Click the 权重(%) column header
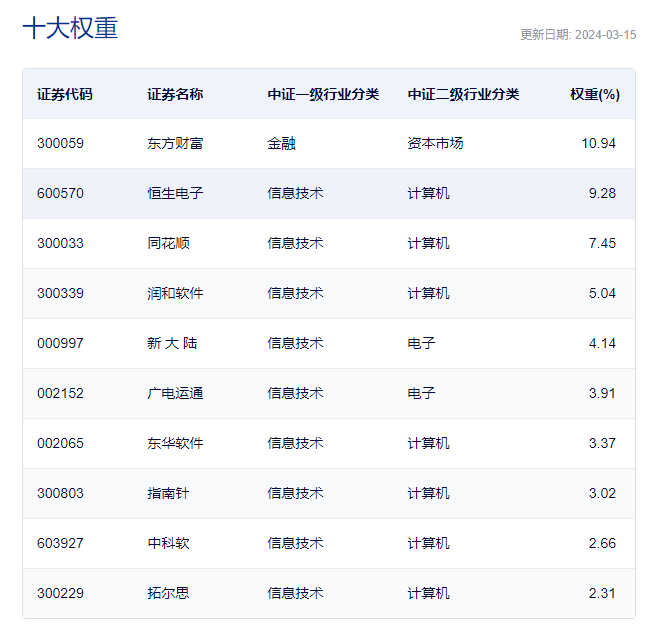Image resolution: width=648 pixels, height=629 pixels. pyautogui.click(x=595, y=94)
